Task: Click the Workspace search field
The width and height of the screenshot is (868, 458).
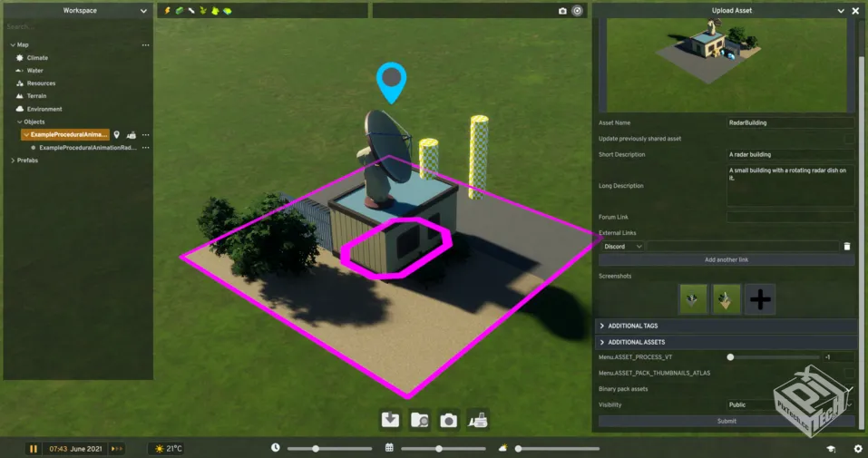Action: (x=77, y=26)
